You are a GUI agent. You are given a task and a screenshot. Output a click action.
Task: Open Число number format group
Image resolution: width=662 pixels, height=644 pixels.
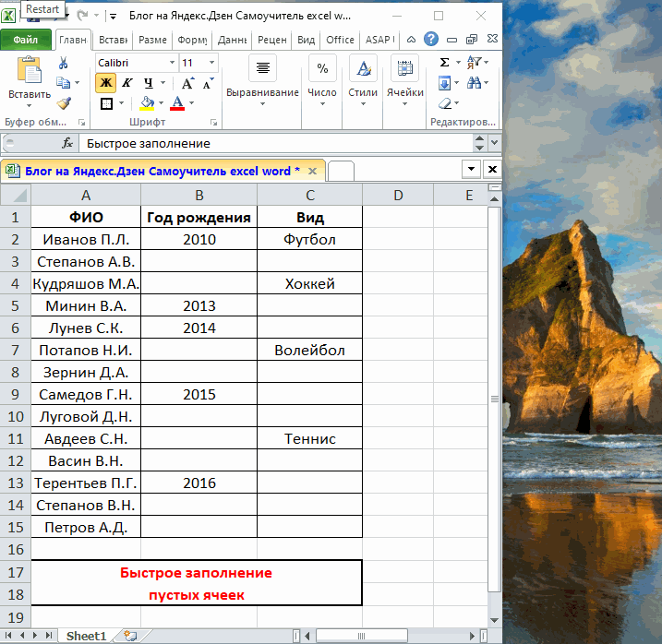pyautogui.click(x=322, y=80)
